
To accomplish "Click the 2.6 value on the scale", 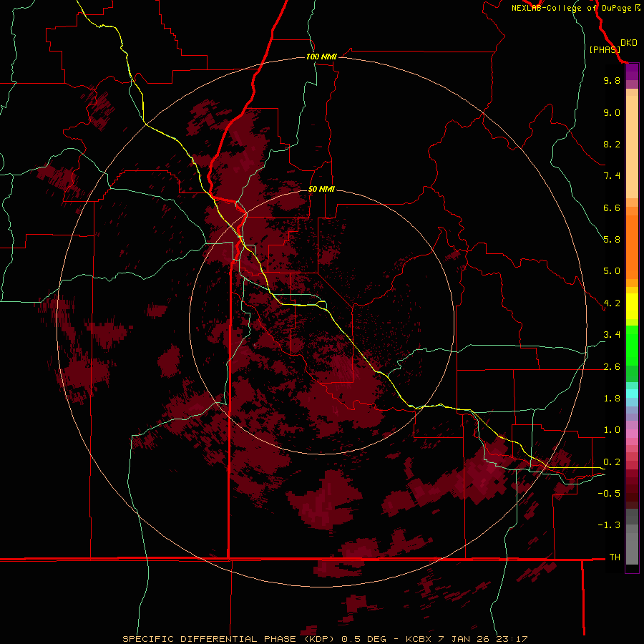I will click(x=612, y=367).
